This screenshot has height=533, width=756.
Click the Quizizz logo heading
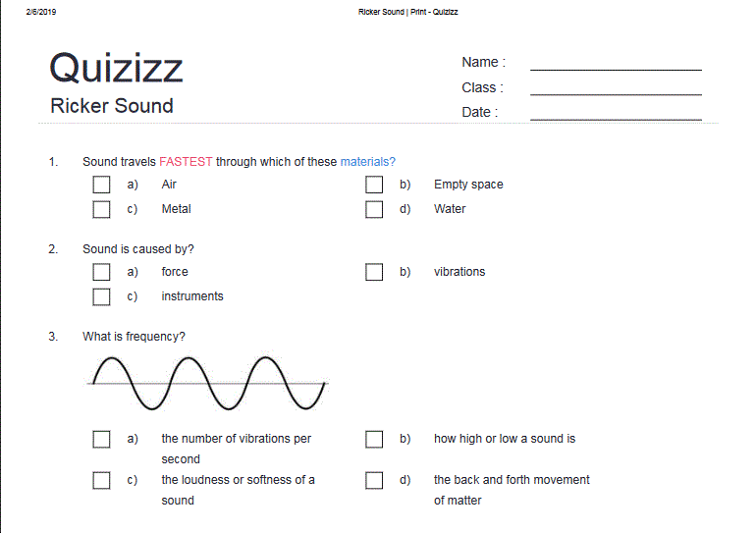116,69
